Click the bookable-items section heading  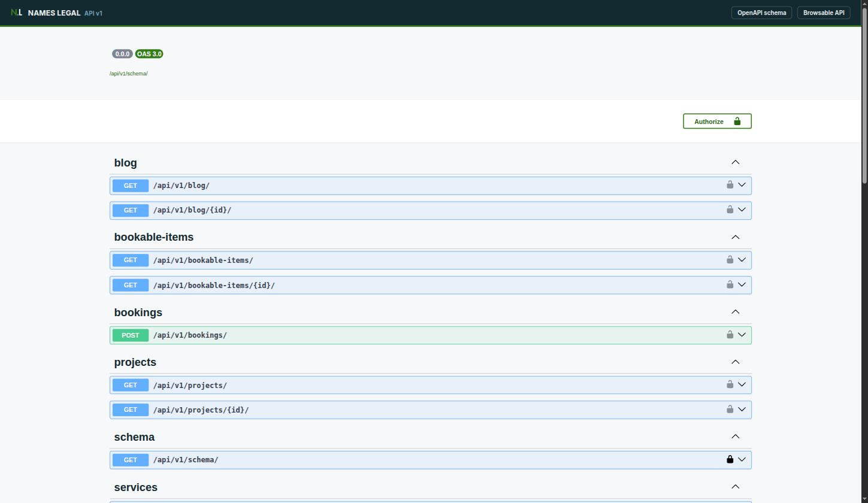(153, 237)
